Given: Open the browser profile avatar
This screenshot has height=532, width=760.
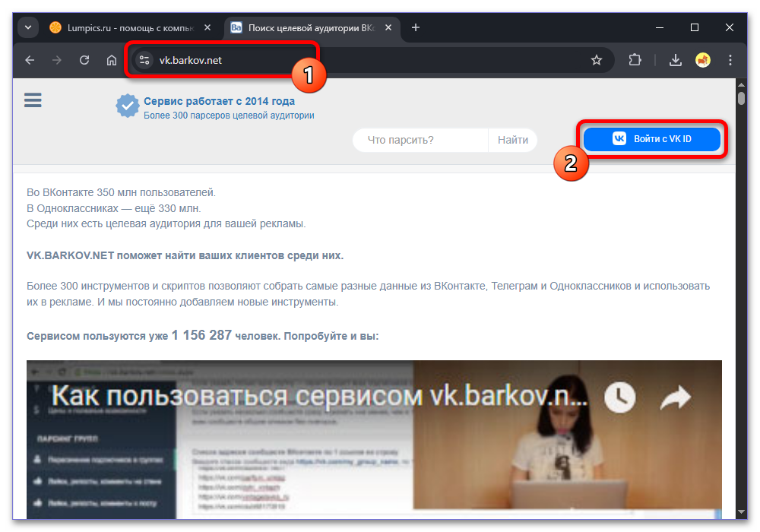Looking at the screenshot, I should coord(703,60).
